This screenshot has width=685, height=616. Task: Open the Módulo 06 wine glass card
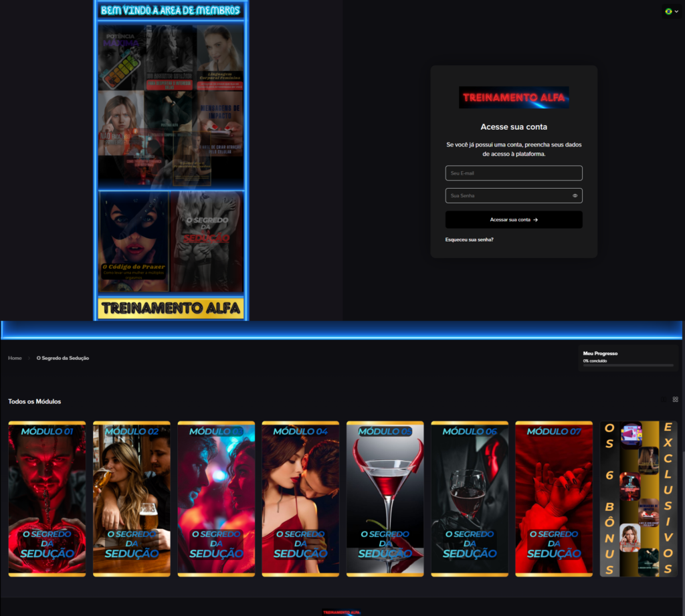pos(469,498)
